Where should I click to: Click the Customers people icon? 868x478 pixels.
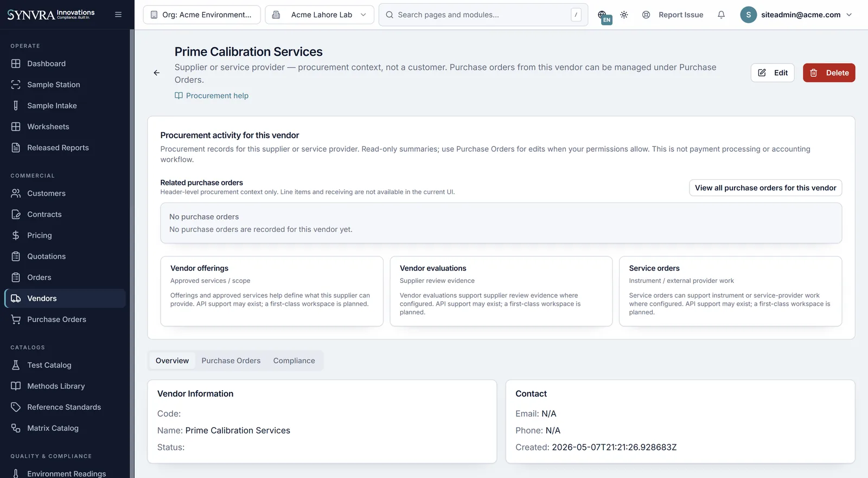pos(16,193)
